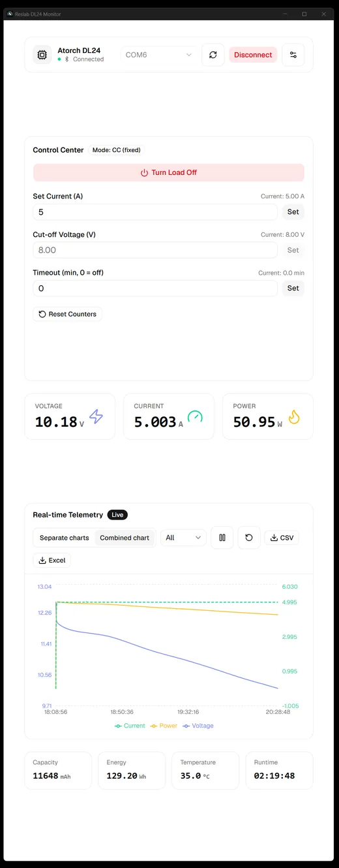Disconnect from the device
The height and width of the screenshot is (868, 339).
point(253,55)
